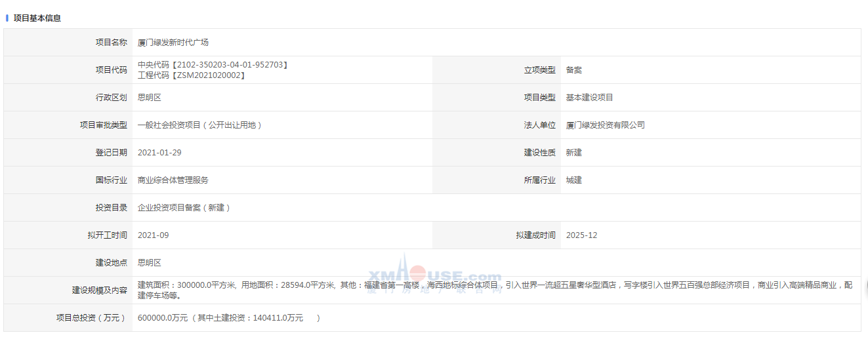Click planned completion date 2025-12
The height and width of the screenshot is (339, 868).
click(582, 235)
